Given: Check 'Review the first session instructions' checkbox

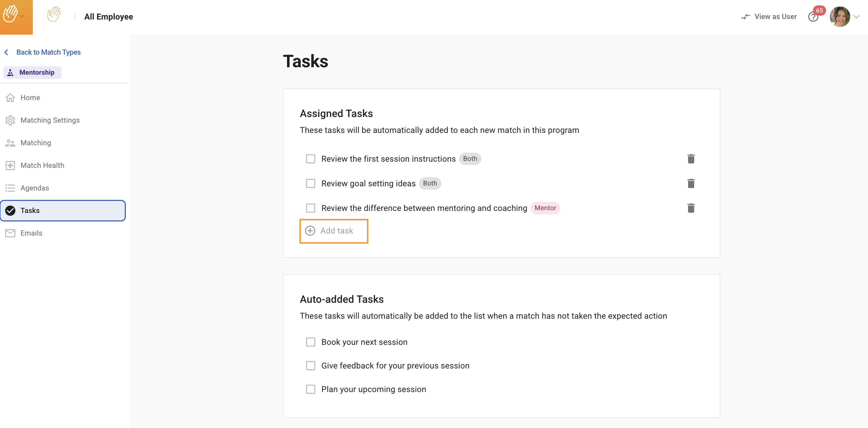Looking at the screenshot, I should pos(310,159).
